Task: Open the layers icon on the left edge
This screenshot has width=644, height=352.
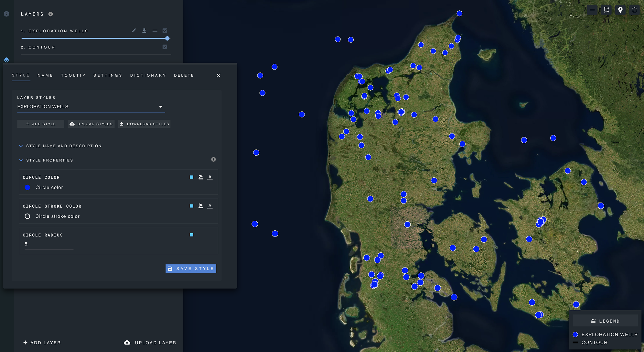Action: 6,60
